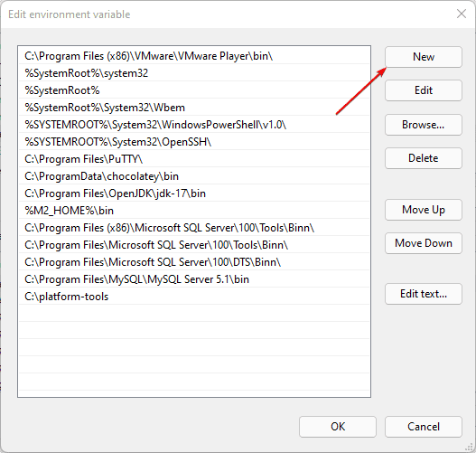Select the %SystemRoot%\system32 entry
476x453 pixels.
click(194, 73)
